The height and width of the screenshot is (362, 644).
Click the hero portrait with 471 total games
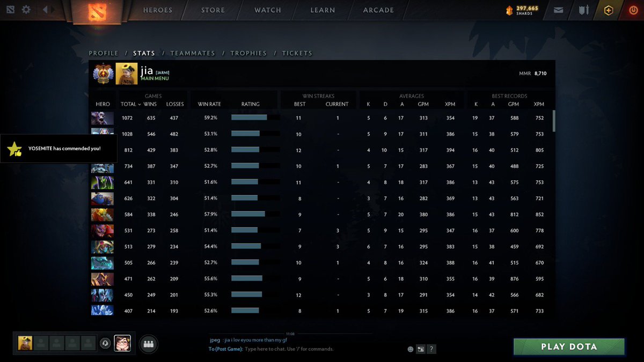102,279
